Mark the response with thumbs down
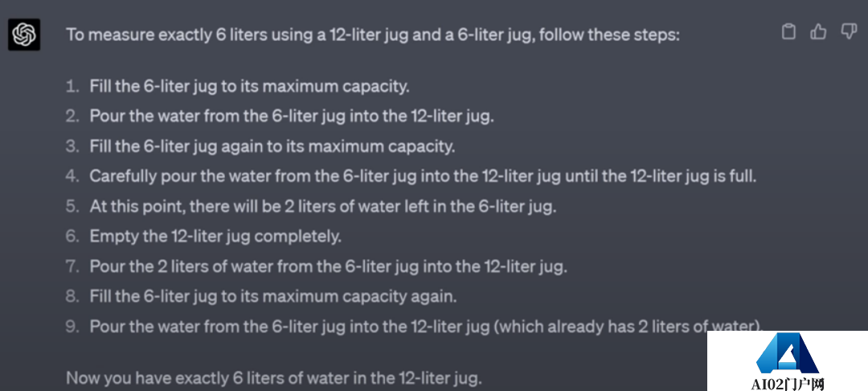Viewport: 868px width, 391px height. click(x=848, y=32)
